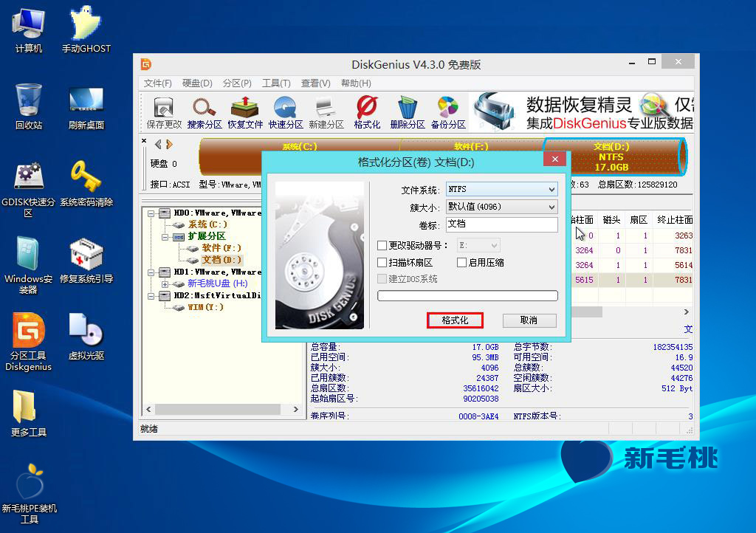The width and height of the screenshot is (756, 533).
Task: Open the 文件系统 NTFS dropdown
Action: (x=501, y=190)
